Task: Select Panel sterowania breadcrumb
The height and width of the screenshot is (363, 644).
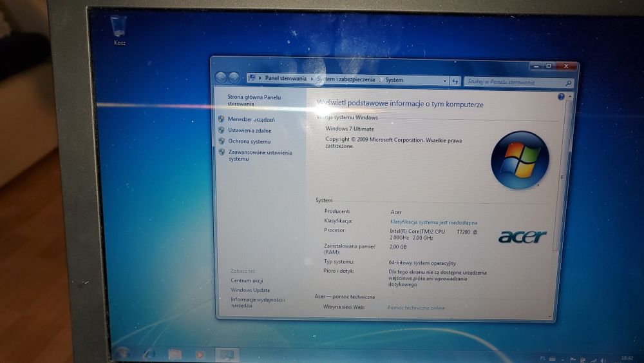Action: [x=286, y=78]
